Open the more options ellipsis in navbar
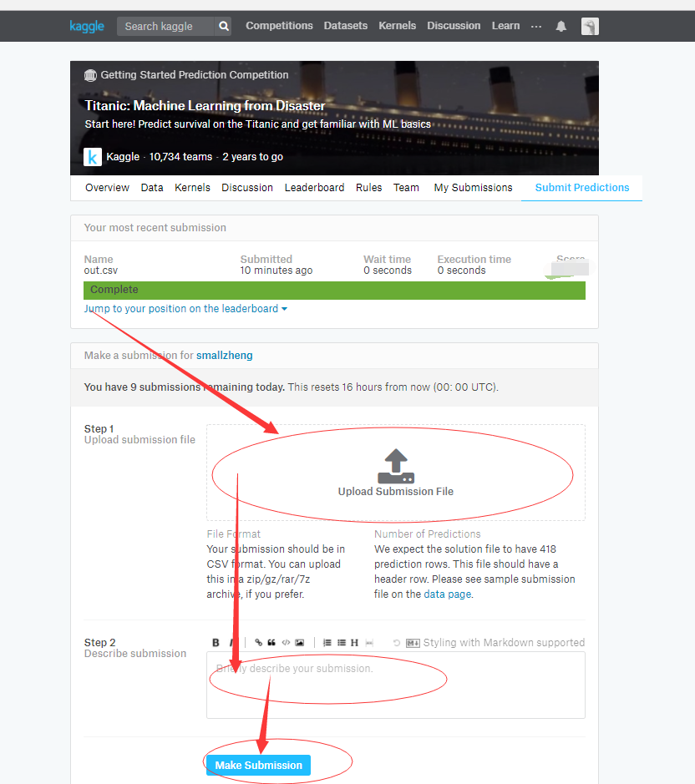695x784 pixels. point(536,27)
